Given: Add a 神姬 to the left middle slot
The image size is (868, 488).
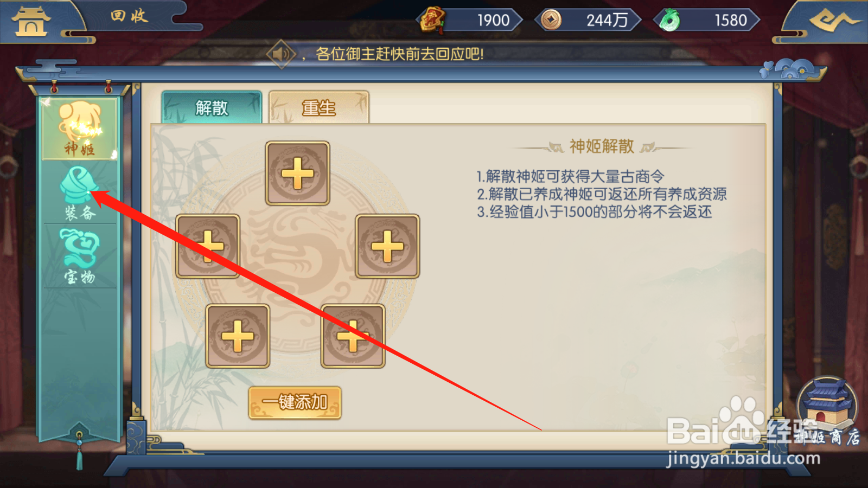Looking at the screenshot, I should click(208, 246).
